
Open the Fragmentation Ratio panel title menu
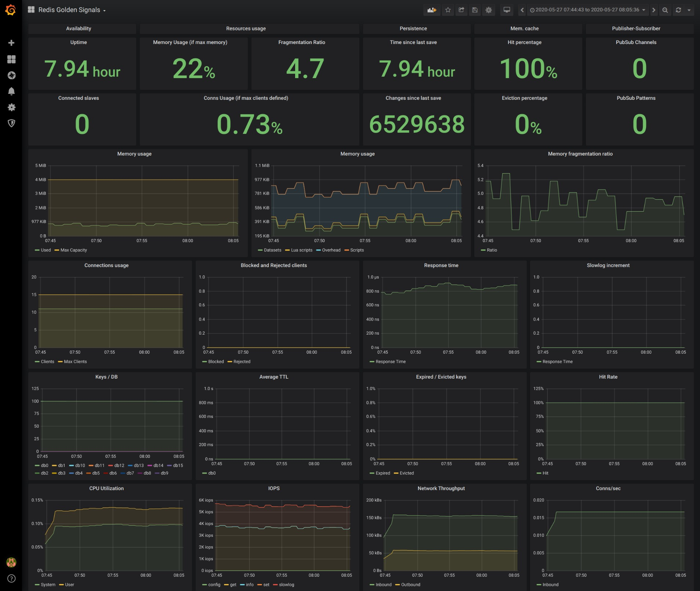pyautogui.click(x=302, y=42)
